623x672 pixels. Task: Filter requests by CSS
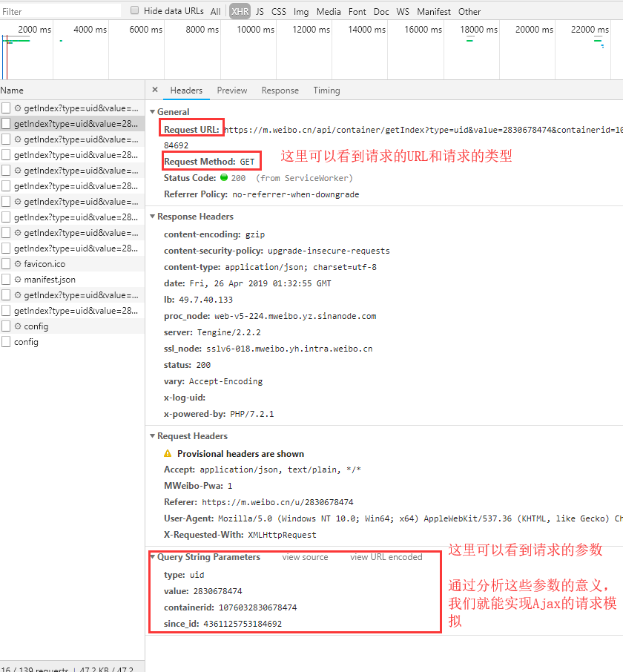[x=279, y=12]
